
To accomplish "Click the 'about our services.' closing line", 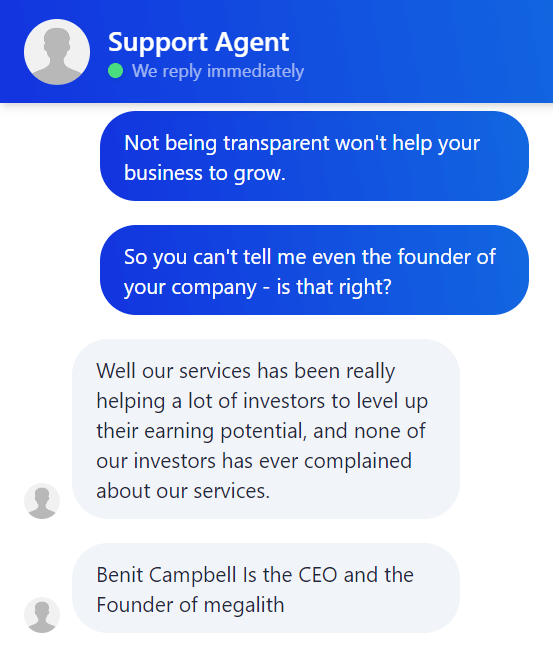I will [183, 491].
